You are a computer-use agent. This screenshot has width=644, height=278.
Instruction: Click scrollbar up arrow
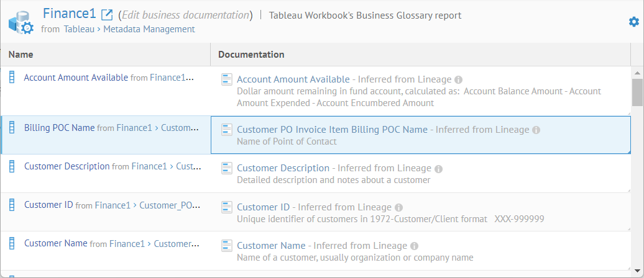(x=637, y=71)
